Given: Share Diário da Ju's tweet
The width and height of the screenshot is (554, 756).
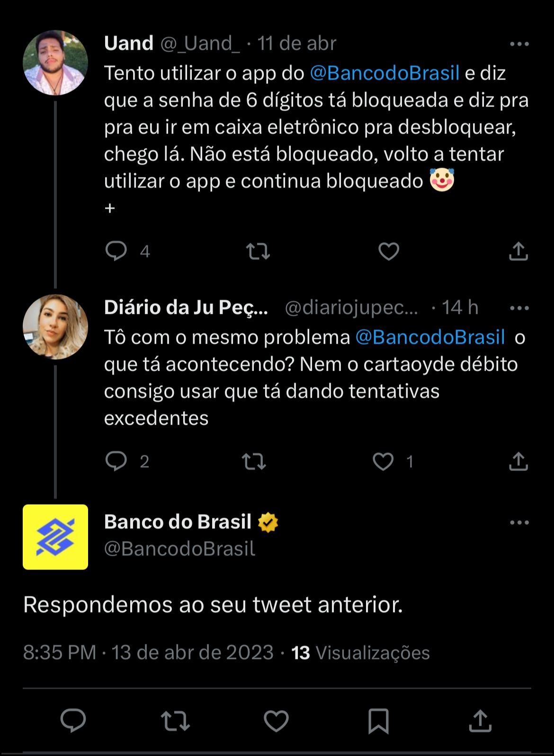Looking at the screenshot, I should (518, 462).
